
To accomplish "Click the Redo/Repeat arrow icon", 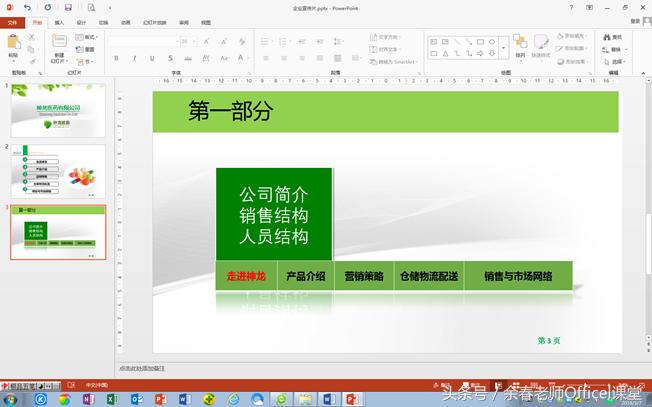I will point(48,7).
